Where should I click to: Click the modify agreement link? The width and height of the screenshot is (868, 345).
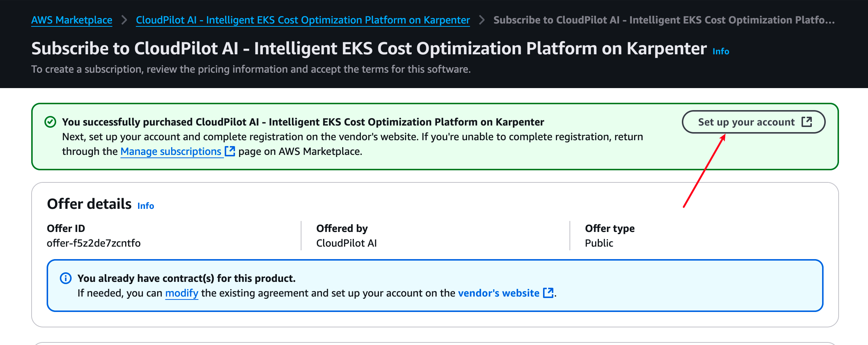(181, 293)
